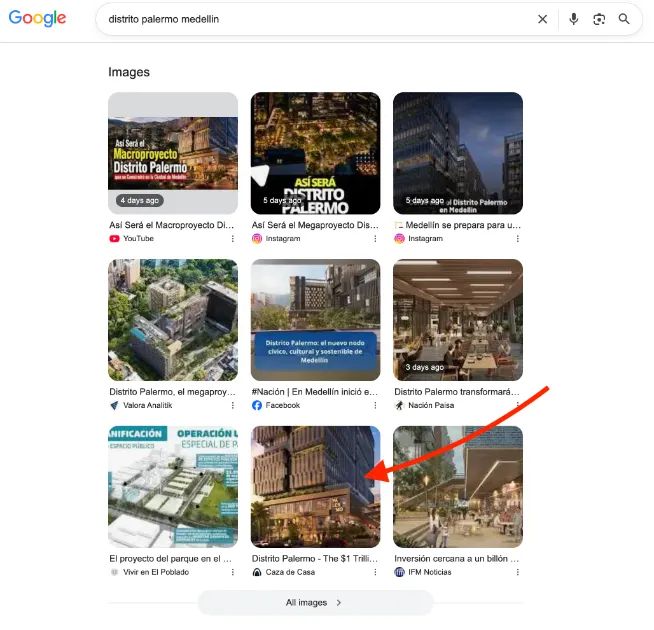Click the 'Nación Paisa' source label

click(431, 405)
